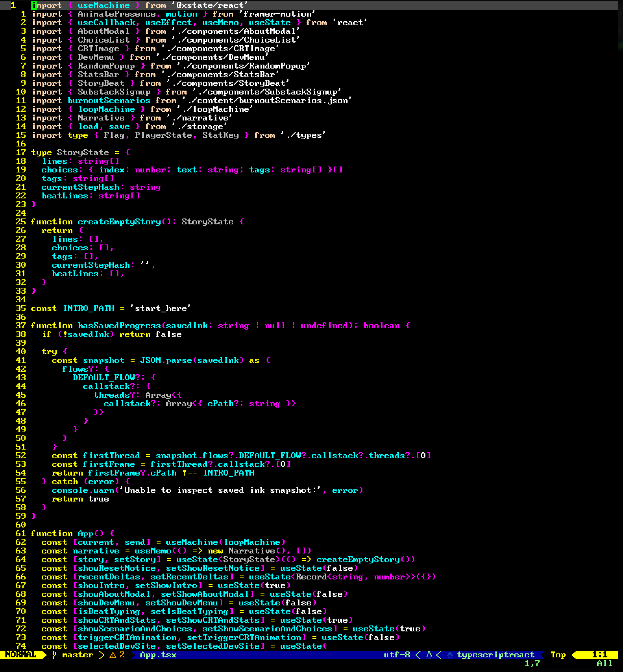This screenshot has height=672, width=623.
Task: Click the 1,7 ruler position text
Action: click(532, 664)
